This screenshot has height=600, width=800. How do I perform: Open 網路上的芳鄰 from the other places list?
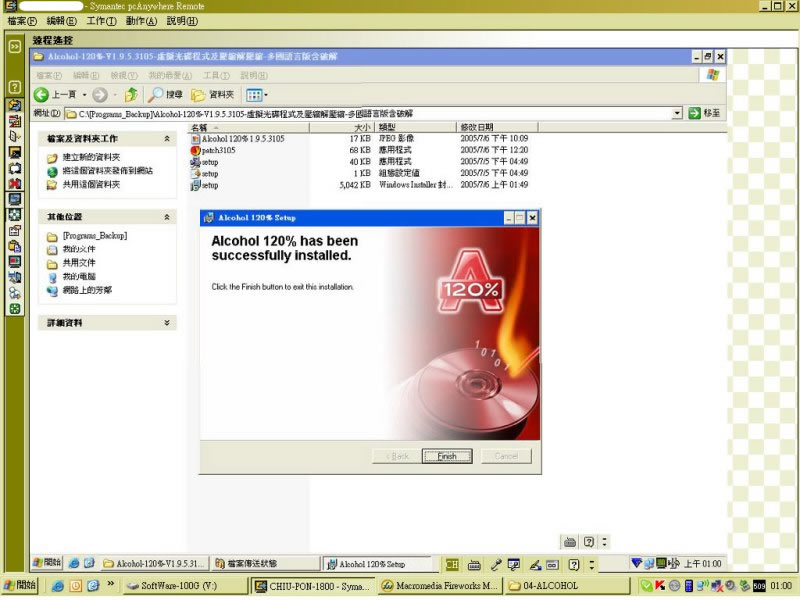(x=87, y=290)
